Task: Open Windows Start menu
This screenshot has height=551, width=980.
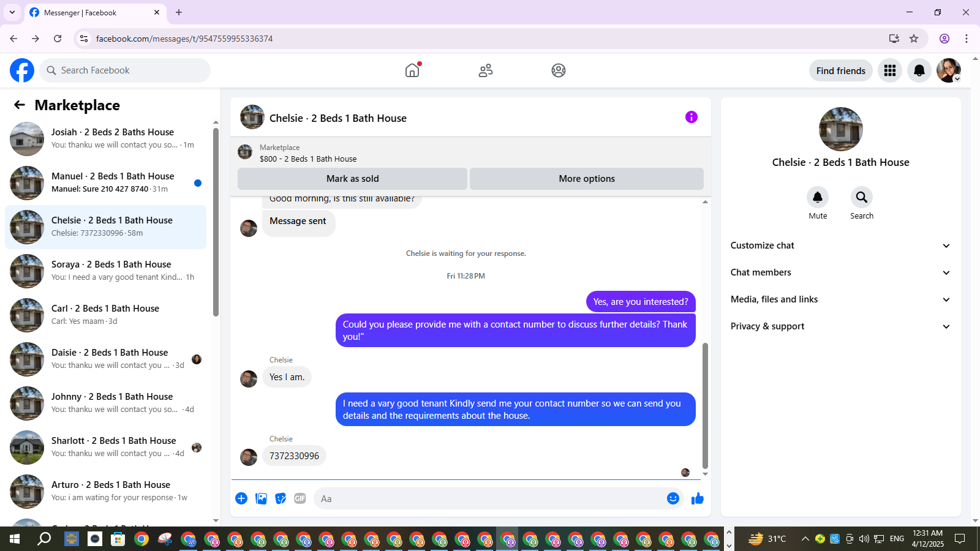Action: pos(15,539)
